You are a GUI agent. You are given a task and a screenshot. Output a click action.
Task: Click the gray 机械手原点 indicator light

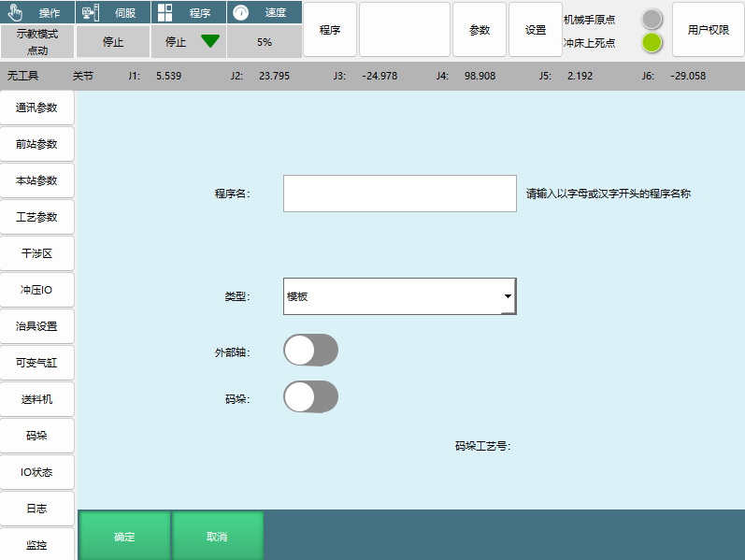[652, 19]
